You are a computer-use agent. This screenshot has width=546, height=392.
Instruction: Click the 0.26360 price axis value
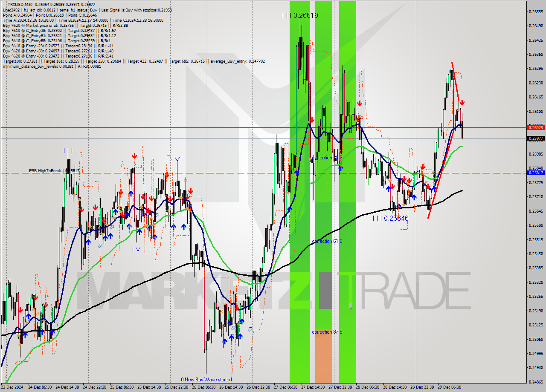pos(536,54)
